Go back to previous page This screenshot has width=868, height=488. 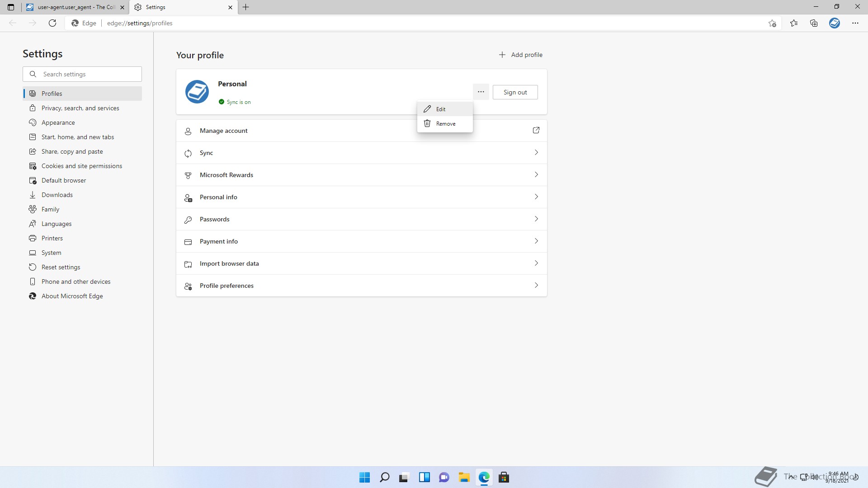[13, 23]
